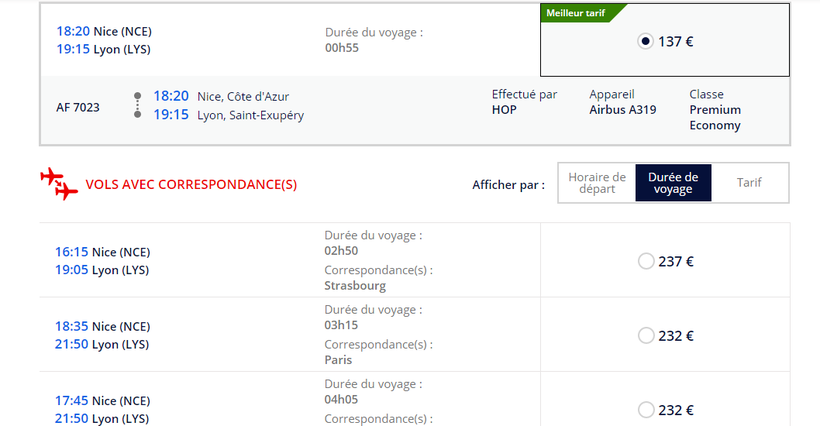
Task: Select the 137 € fare radio button
Action: click(645, 41)
